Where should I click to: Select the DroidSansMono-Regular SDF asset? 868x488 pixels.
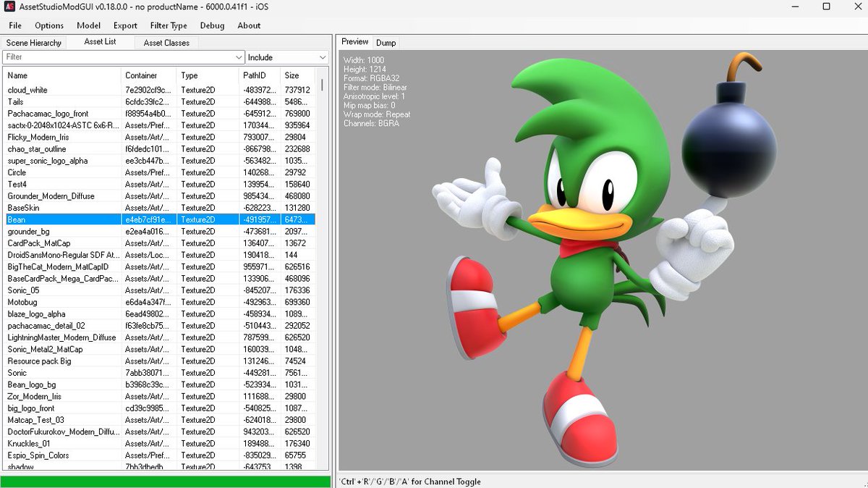pyautogui.click(x=159, y=255)
